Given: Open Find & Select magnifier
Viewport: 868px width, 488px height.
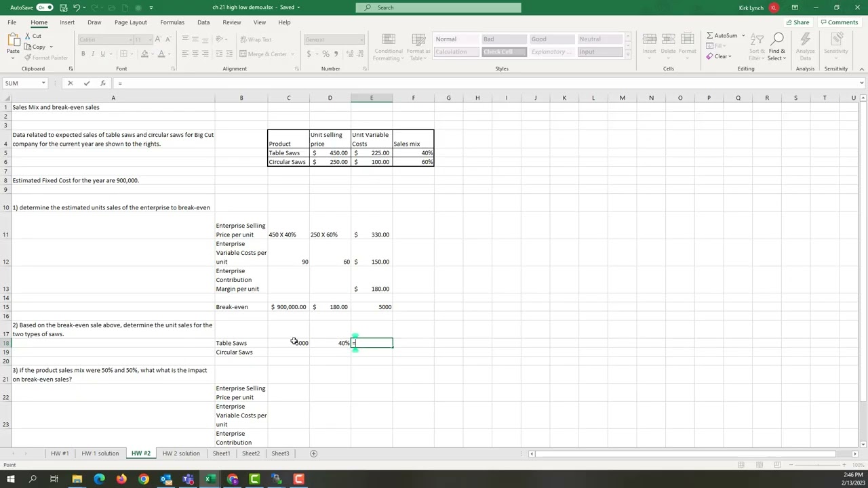Looking at the screenshot, I should pyautogui.click(x=777, y=47).
